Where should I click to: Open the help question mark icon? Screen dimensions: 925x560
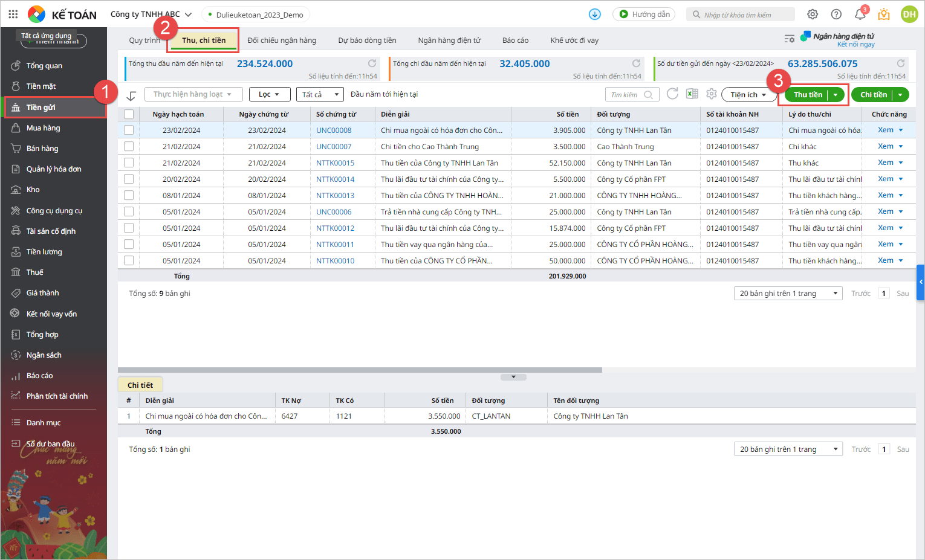[836, 14]
